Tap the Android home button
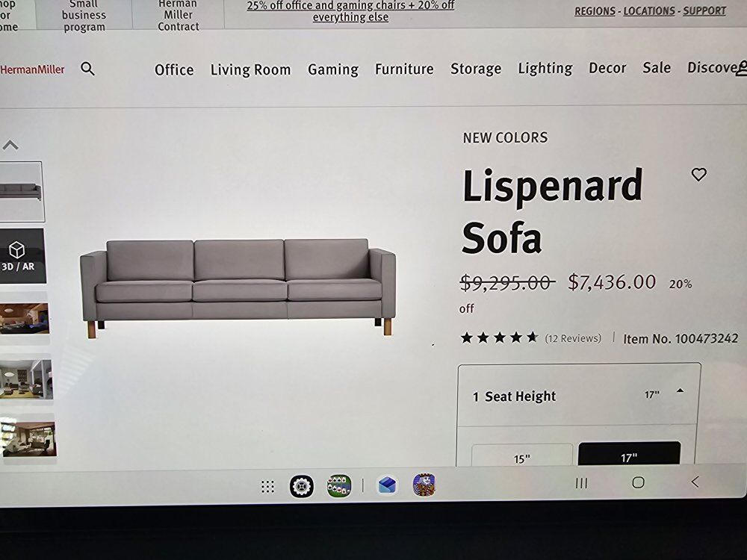 pos(639,482)
